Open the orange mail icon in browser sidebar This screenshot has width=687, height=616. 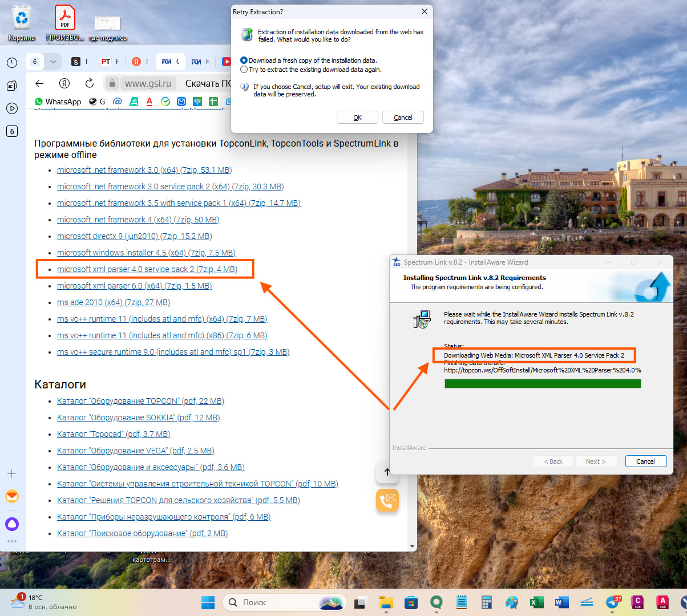click(x=12, y=496)
